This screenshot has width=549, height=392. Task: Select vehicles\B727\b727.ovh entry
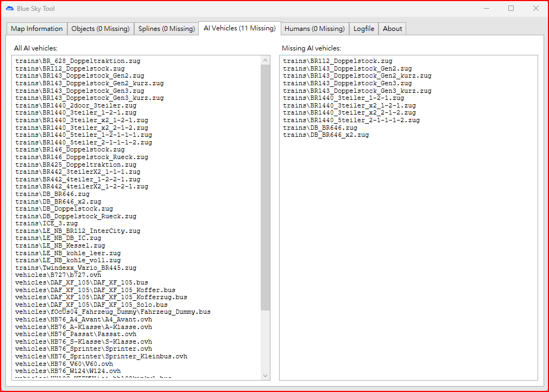tap(58, 275)
